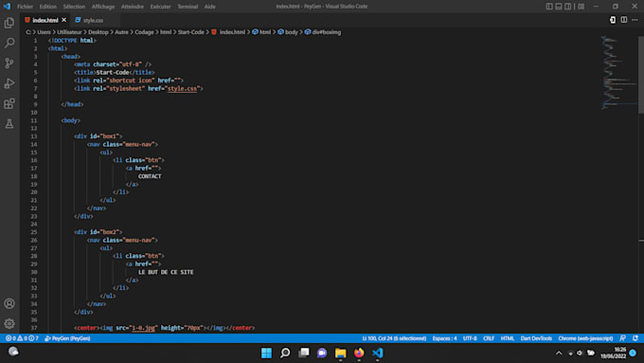The width and height of the screenshot is (644, 363).
Task: Click the VS Code logo in title bar
Action: click(7, 7)
